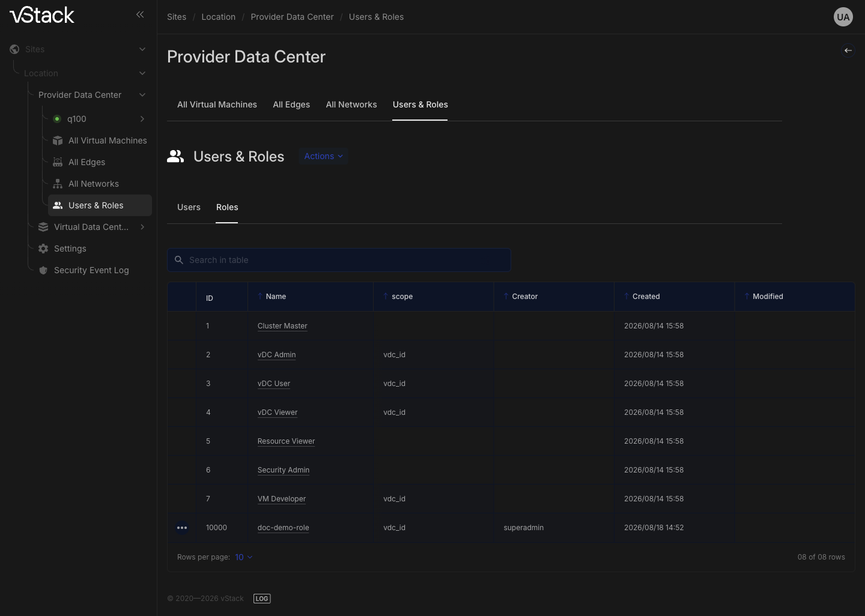Screen dimensions: 865x616
Task: Click the 08 of 08 rows text
Action: coord(821,557)
